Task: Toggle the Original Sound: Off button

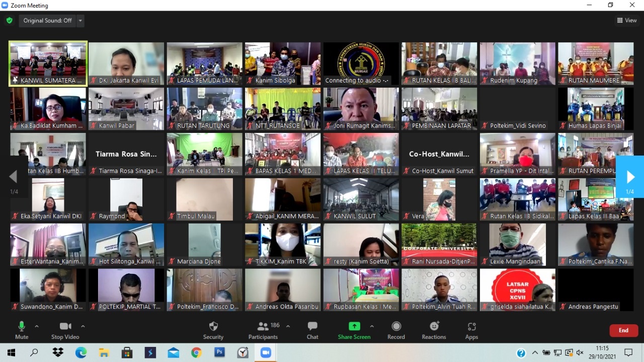Action: (x=47, y=21)
